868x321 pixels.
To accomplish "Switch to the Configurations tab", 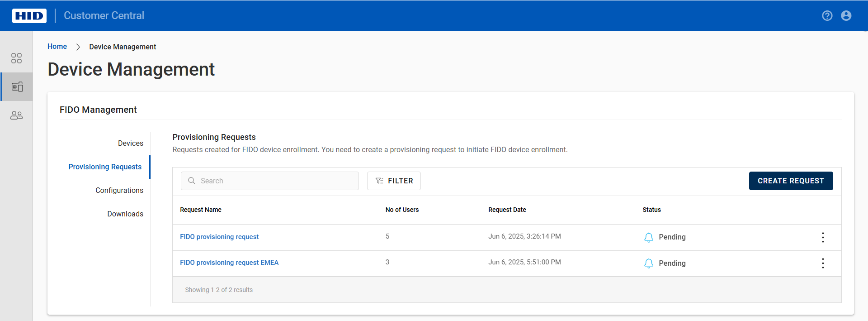I will click(x=119, y=190).
